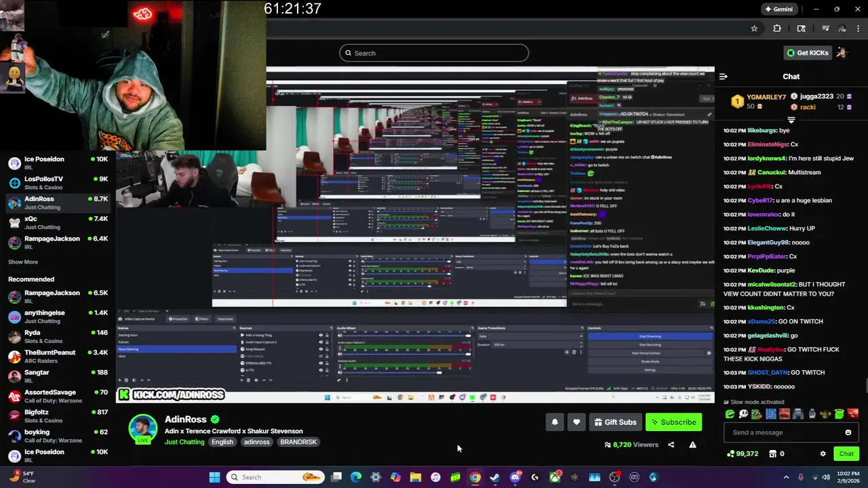
Task: Show hidden system tray icons chevron
Action: [x=786, y=477]
